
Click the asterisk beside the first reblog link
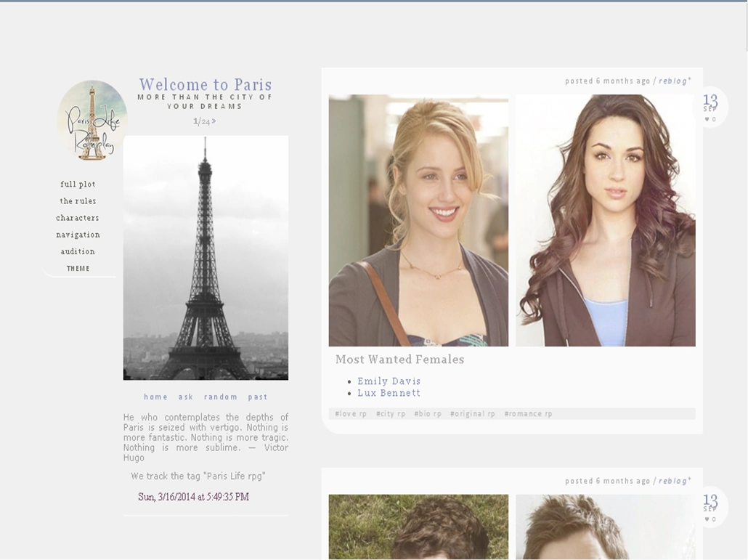point(689,78)
